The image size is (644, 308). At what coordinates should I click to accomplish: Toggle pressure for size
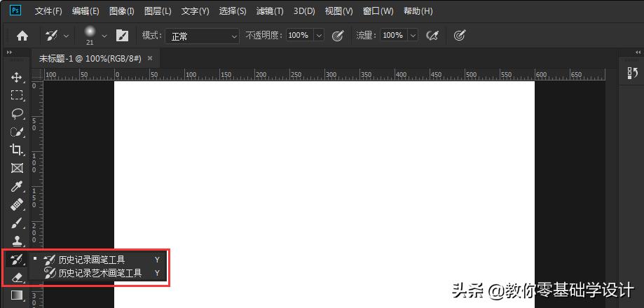pyautogui.click(x=460, y=36)
